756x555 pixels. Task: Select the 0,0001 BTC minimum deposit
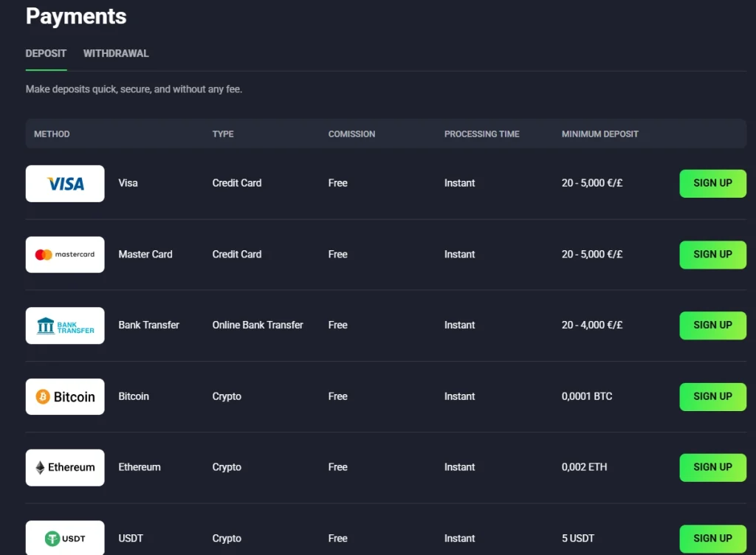[587, 396]
